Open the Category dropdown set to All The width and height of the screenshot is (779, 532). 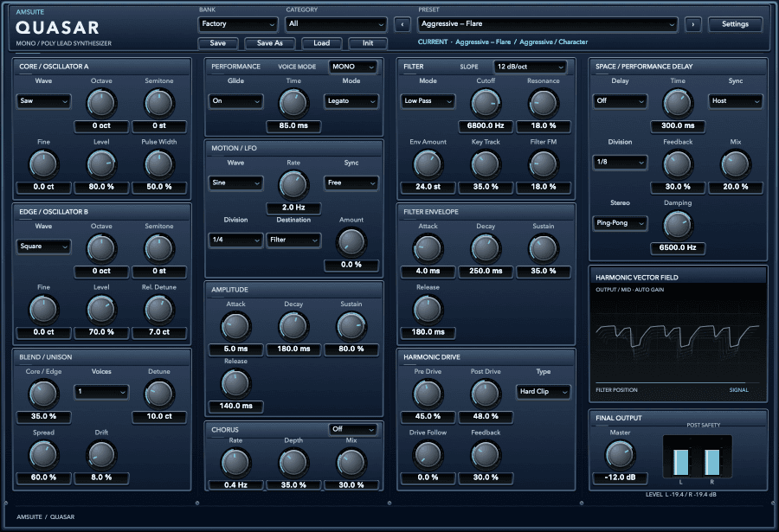click(x=336, y=24)
